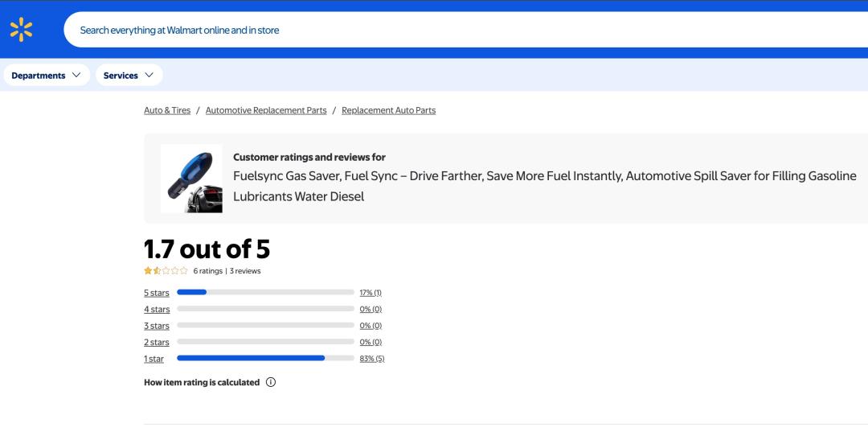Click the Walmart spark logo
Image resolution: width=868 pixels, height=440 pixels.
click(x=21, y=30)
